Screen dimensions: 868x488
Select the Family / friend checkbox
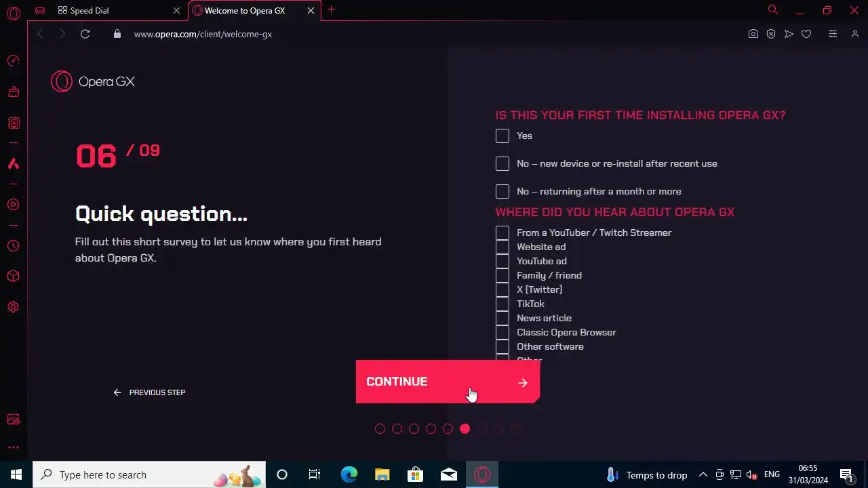tap(502, 275)
